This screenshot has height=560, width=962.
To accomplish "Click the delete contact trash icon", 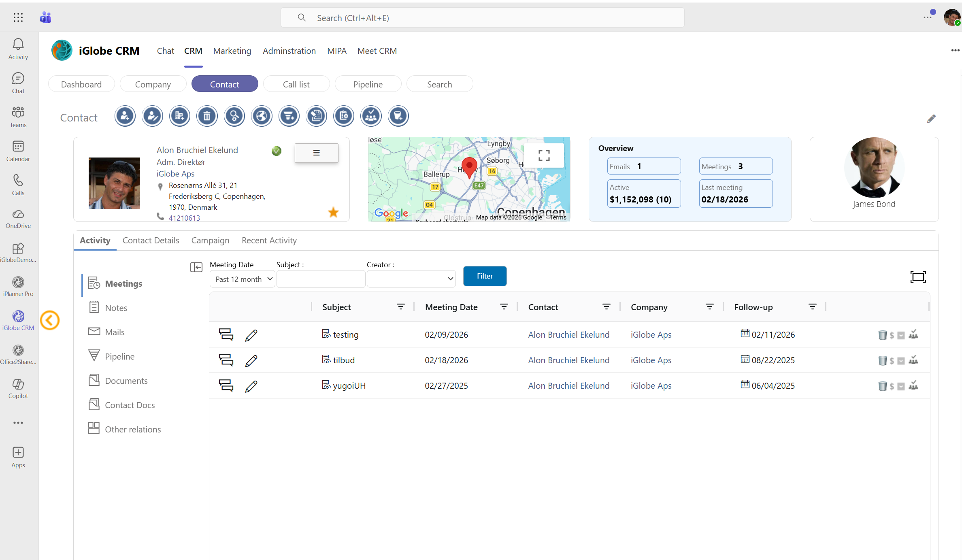I will [x=207, y=116].
